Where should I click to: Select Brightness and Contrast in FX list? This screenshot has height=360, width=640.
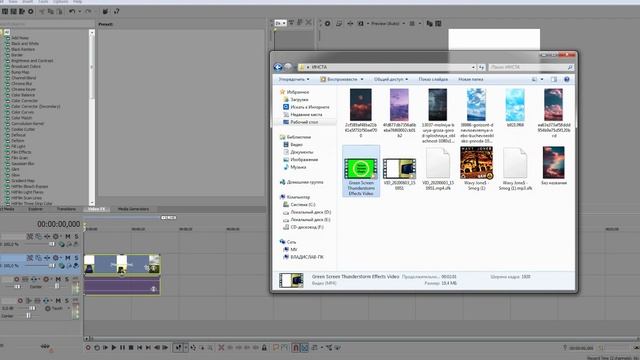tap(32, 60)
